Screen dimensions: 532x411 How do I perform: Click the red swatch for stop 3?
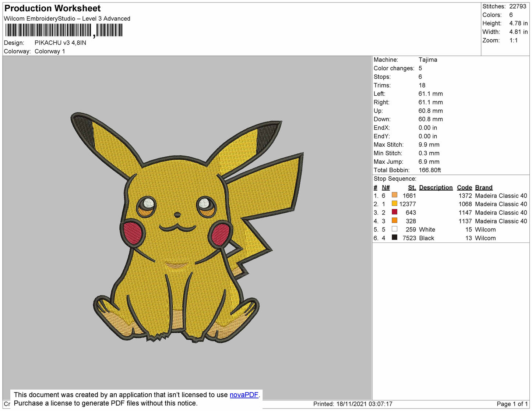tap(394, 212)
